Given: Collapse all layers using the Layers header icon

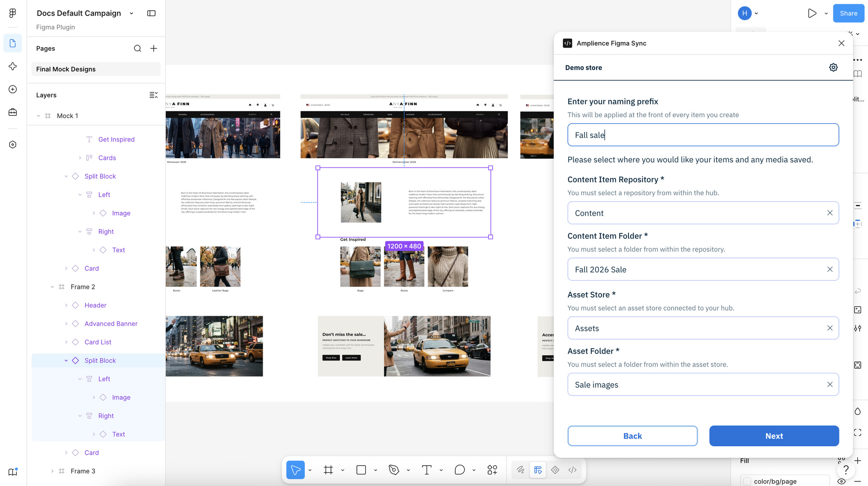Looking at the screenshot, I should [x=154, y=95].
